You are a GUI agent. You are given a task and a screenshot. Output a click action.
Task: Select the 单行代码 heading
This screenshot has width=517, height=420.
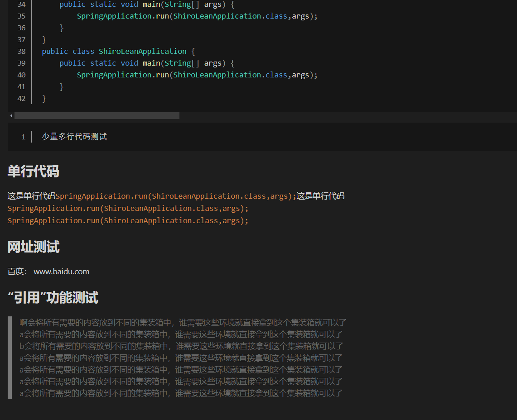pos(33,172)
